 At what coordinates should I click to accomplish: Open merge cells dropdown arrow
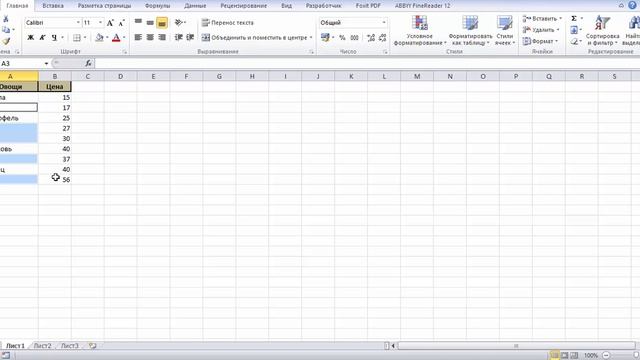tap(311, 38)
